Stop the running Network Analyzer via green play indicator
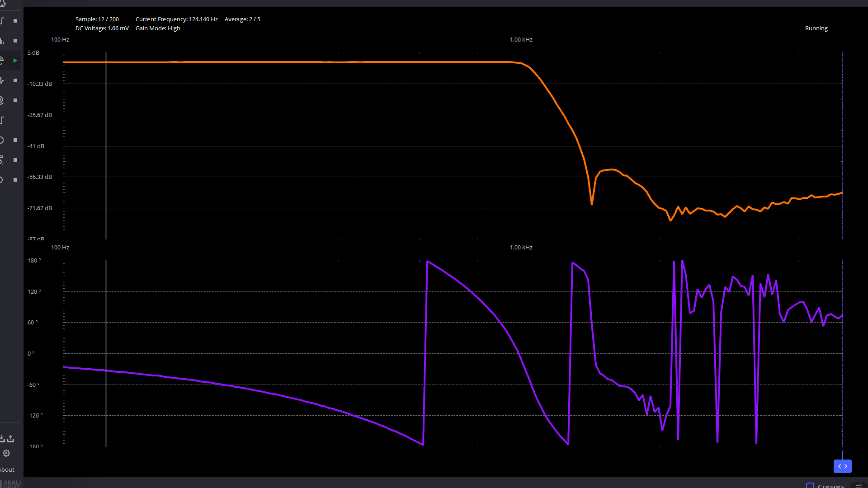Viewport: 868px width, 488px height. pyautogui.click(x=15, y=61)
